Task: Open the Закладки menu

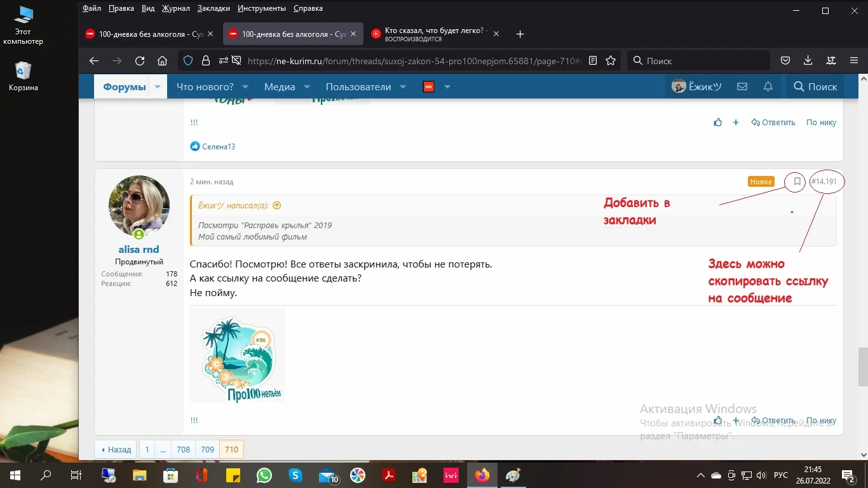Action: [214, 8]
